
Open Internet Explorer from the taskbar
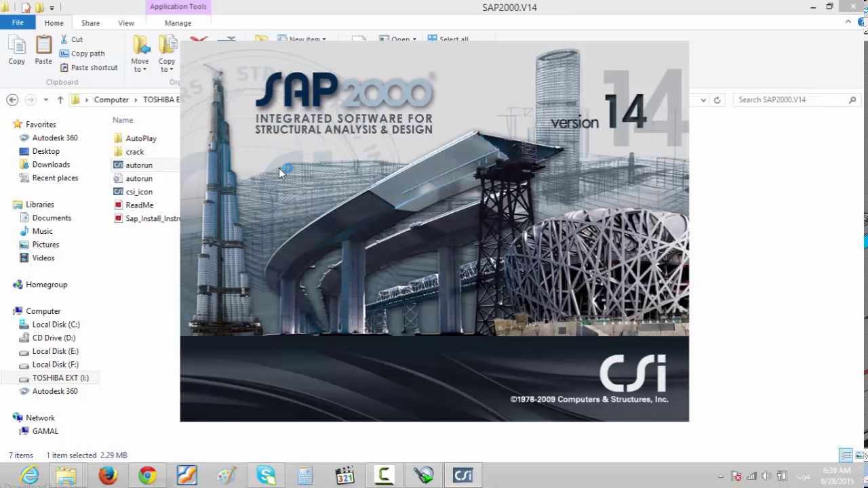(30, 475)
